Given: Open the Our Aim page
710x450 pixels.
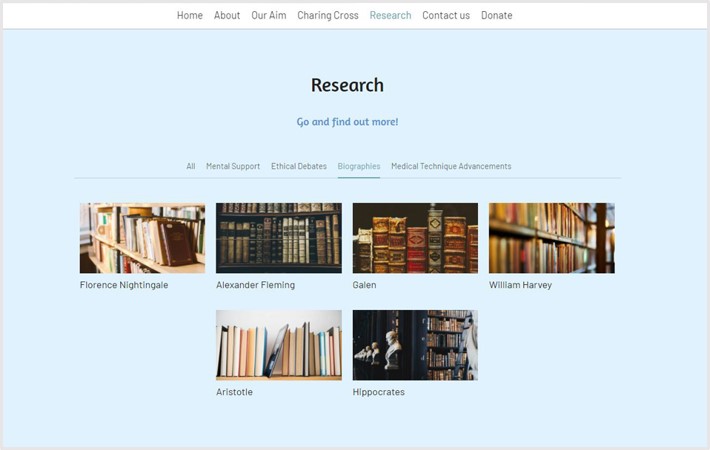Looking at the screenshot, I should 268,15.
